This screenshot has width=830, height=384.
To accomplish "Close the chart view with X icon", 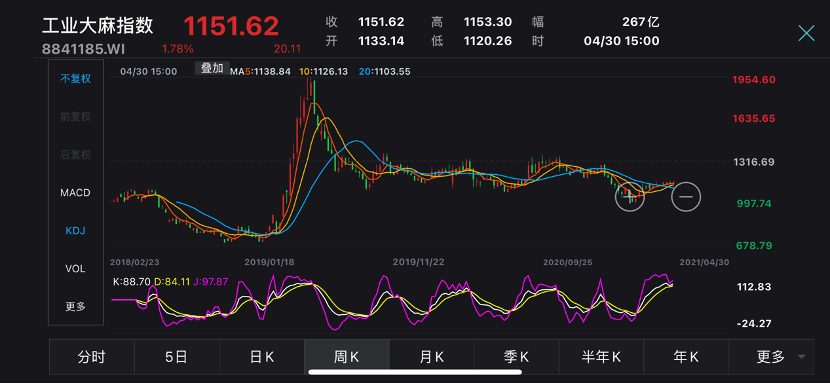I will 806,33.
